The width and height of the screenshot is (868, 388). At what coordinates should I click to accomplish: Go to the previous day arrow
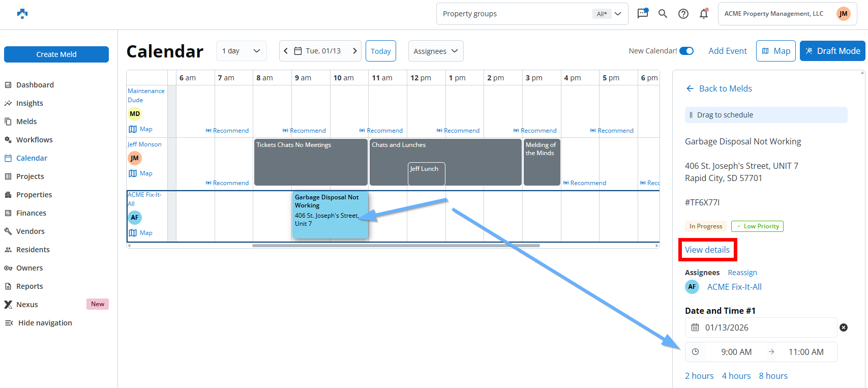point(286,51)
